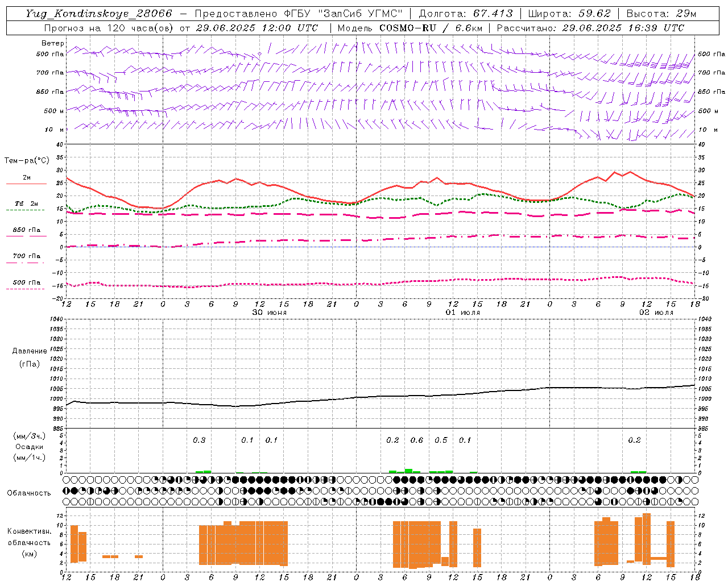Click the "(мм/3ч.)" precipitation unit label
The image size is (728, 582).
click(x=30, y=436)
